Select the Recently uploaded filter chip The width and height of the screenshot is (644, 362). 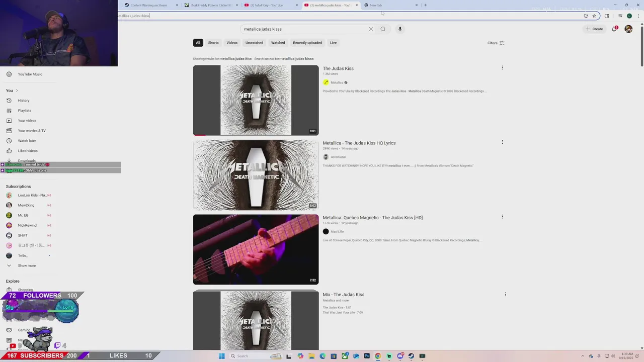click(x=307, y=43)
